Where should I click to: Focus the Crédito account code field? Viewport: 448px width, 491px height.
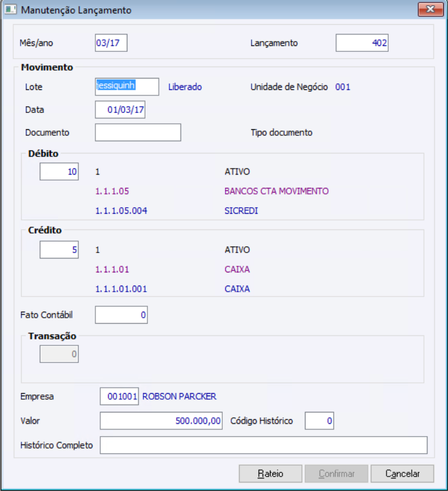coord(59,249)
